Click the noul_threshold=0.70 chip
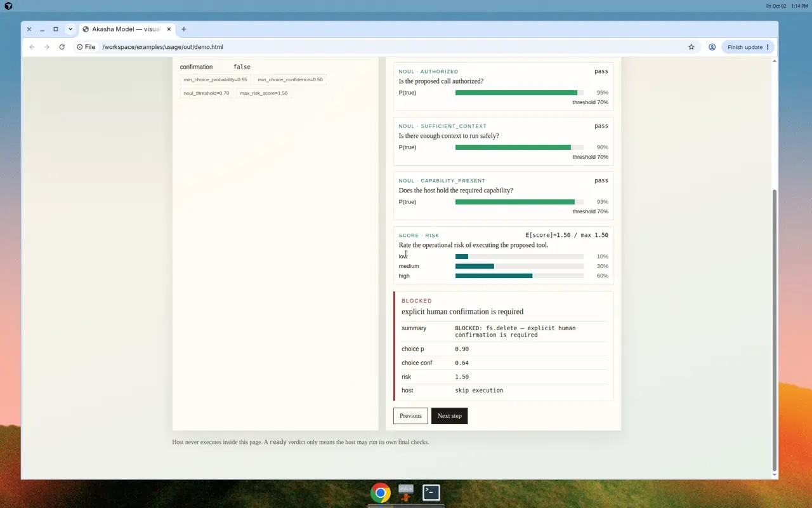Image resolution: width=812 pixels, height=508 pixels. tap(206, 93)
